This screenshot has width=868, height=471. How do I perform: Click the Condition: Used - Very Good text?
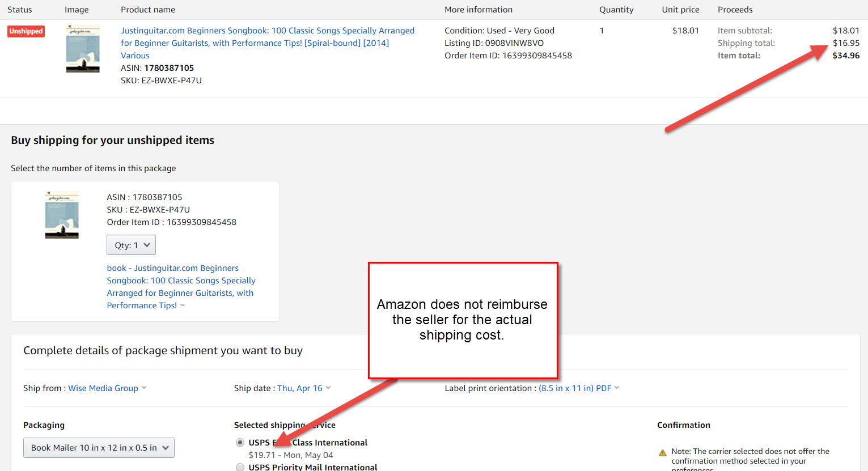(x=499, y=31)
